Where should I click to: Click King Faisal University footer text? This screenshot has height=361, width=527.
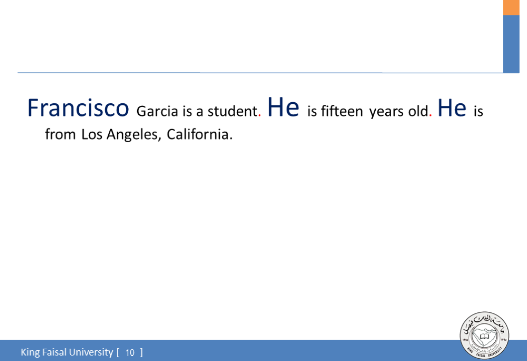tap(67, 352)
